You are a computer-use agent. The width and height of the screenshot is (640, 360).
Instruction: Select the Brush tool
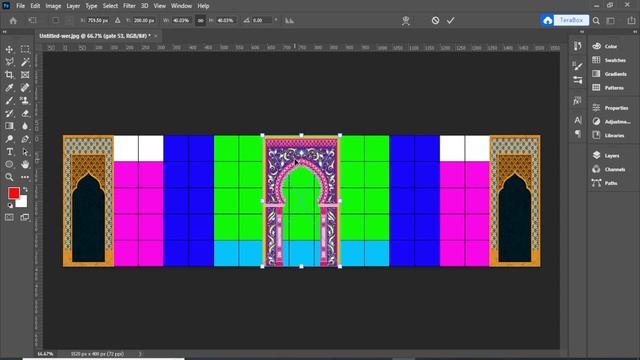[9, 100]
